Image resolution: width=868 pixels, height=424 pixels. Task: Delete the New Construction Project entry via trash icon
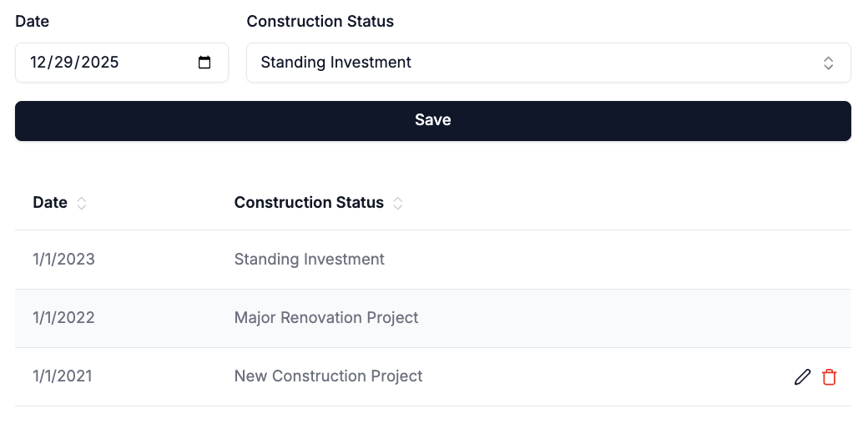pyautogui.click(x=829, y=377)
